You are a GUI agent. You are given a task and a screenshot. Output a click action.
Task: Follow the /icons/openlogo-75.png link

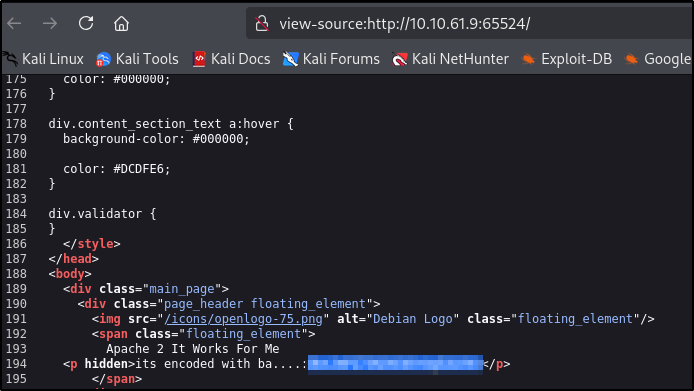point(243,319)
